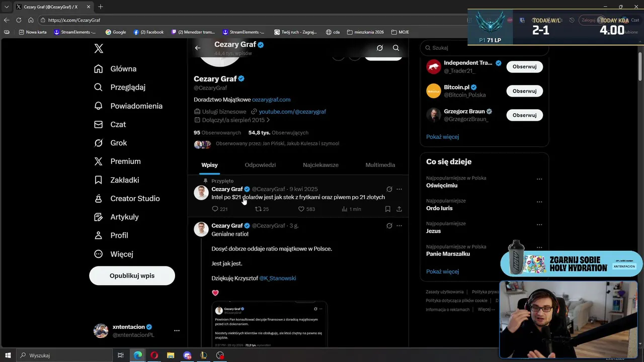Image resolution: width=644 pixels, height=362 pixels.
Task: Open more options for Jezus trend
Action: [539, 225]
